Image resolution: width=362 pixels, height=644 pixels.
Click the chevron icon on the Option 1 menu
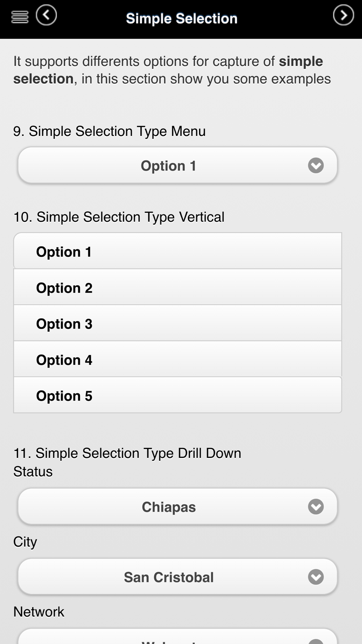(x=316, y=166)
